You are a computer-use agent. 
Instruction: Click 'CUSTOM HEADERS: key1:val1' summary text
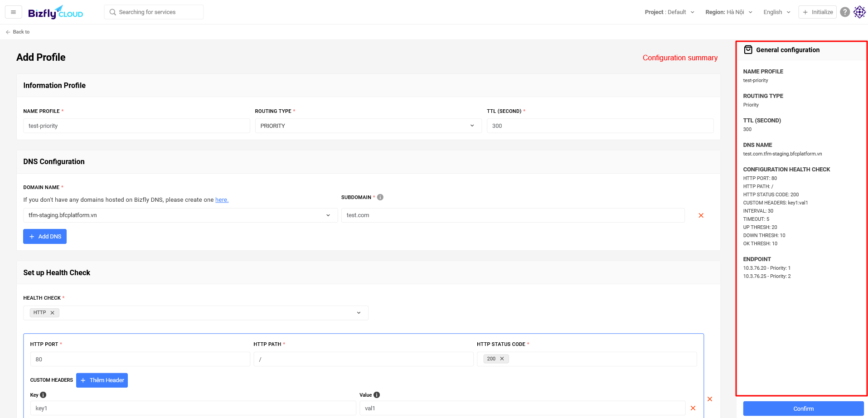(x=776, y=203)
